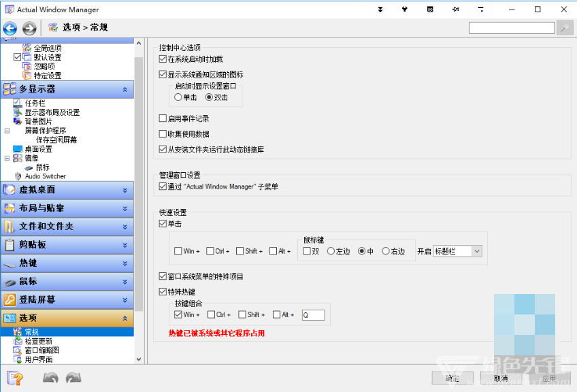Click the sidebar scroll-up arrow

click(139, 44)
